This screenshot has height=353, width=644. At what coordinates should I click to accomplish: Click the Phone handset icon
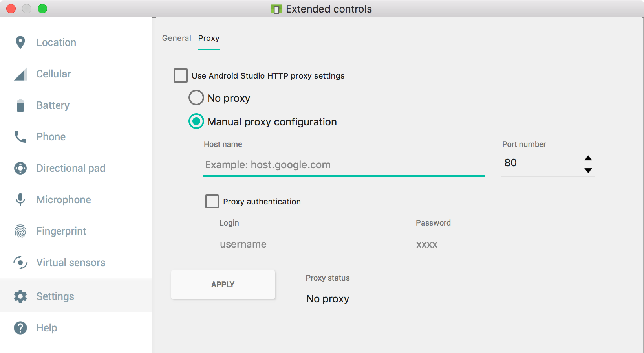[x=20, y=137]
